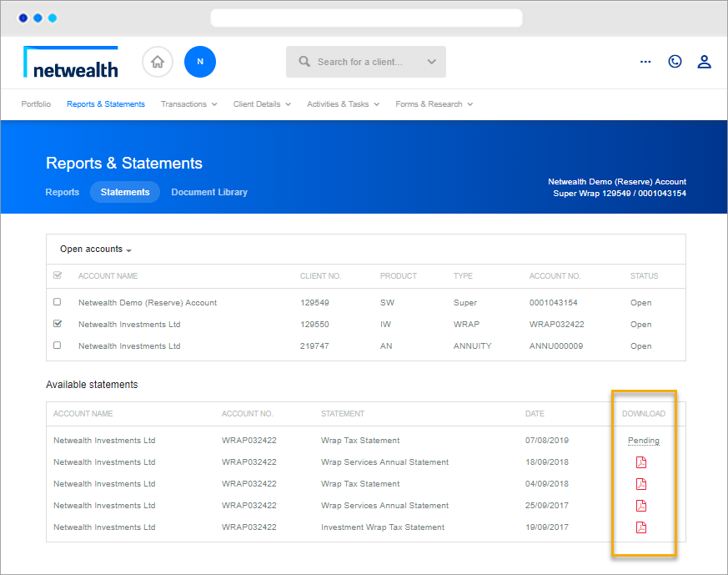Expand the Open accounts dropdown

click(x=96, y=250)
